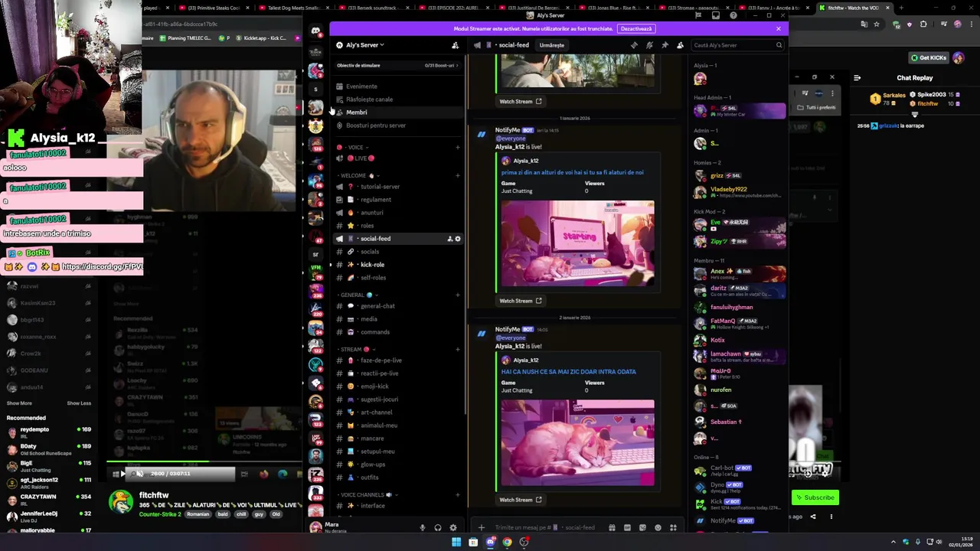
Task: Switch to fitchftw Watch the VOD browser tab
Action: coord(853,8)
